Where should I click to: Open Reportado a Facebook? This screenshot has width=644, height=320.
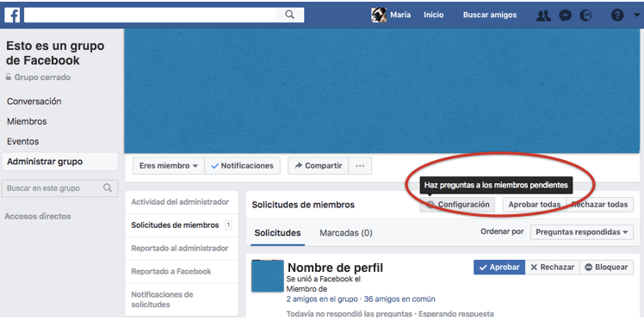tap(171, 271)
